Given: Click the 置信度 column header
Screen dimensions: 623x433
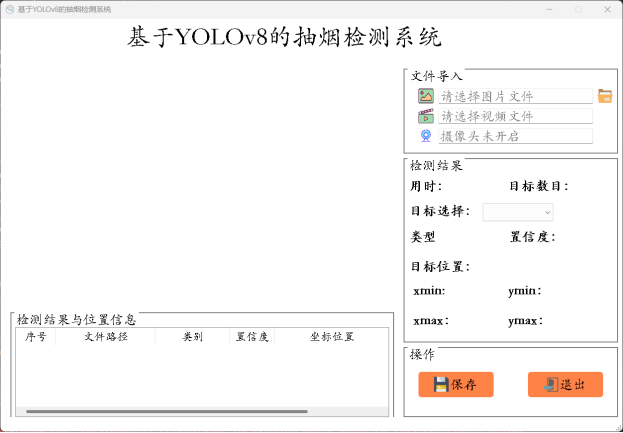Looking at the screenshot, I should [252, 337].
